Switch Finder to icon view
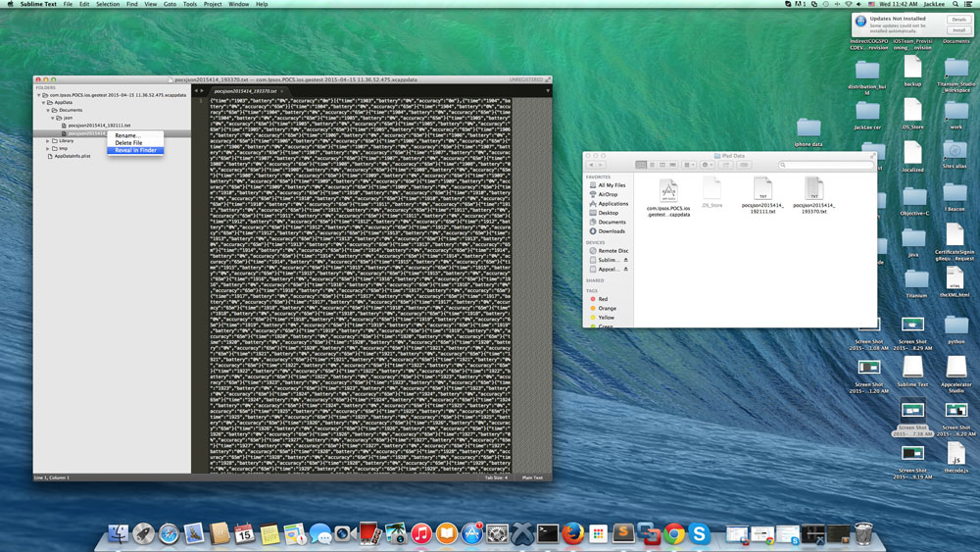Viewport: 980px width, 552px height. pyautogui.click(x=641, y=165)
